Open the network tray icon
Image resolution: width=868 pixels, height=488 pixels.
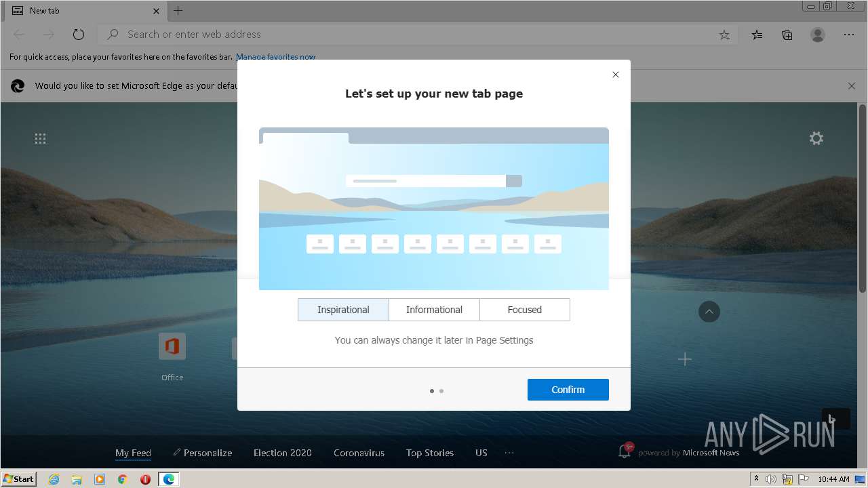788,479
